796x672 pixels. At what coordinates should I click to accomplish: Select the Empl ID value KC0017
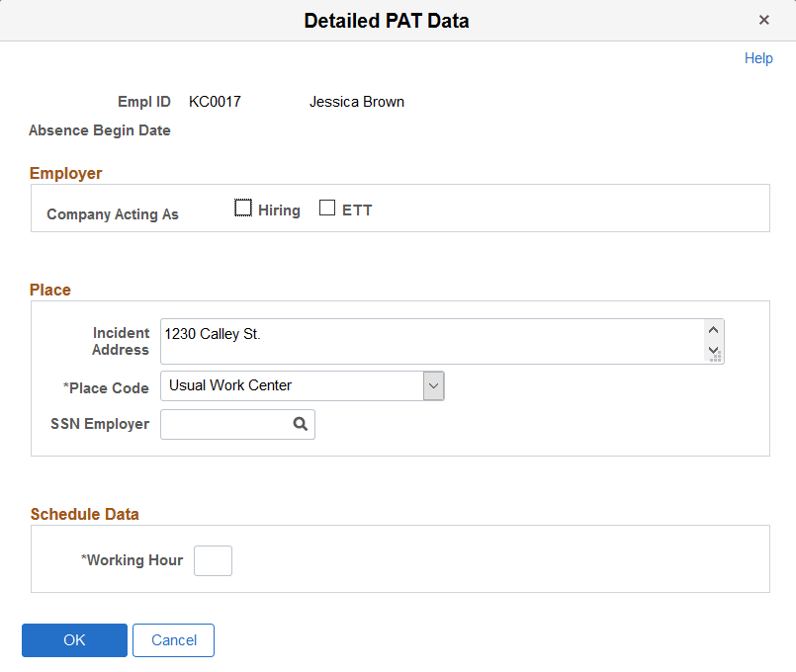pyautogui.click(x=215, y=101)
